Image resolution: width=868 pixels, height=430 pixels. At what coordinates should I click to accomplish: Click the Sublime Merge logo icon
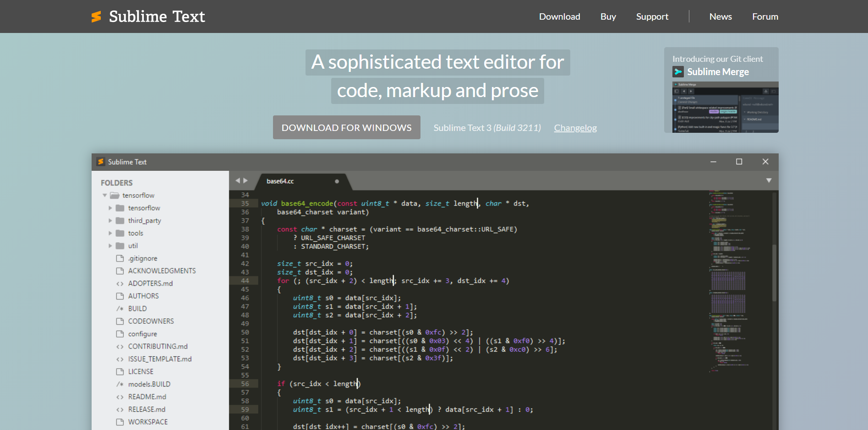coord(678,72)
